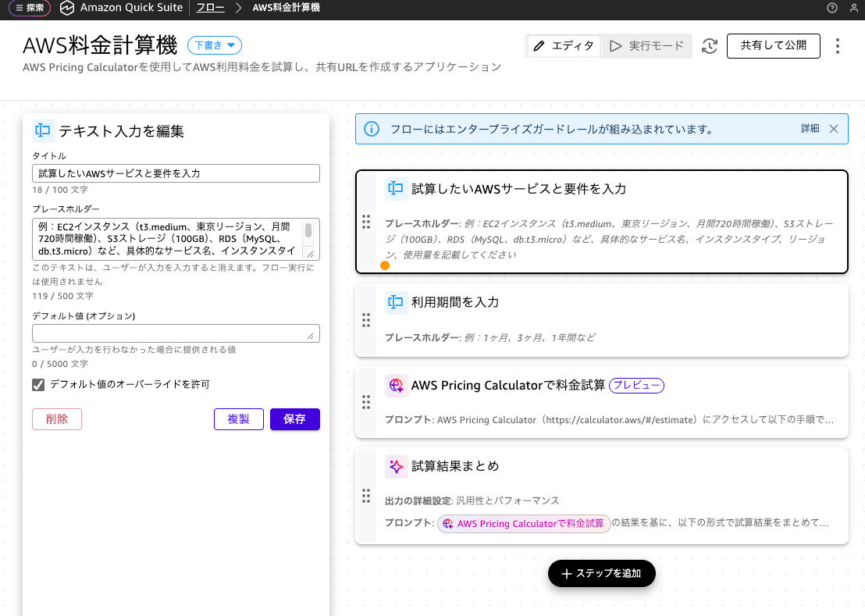Viewport: 865px width, 616px height.
Task: Toggle デフォルト値のオーバーライドを許可 checkbox
Action: point(38,384)
